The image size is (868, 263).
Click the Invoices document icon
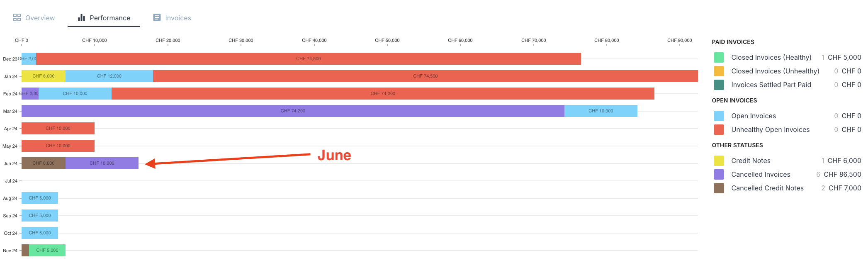[x=157, y=17]
